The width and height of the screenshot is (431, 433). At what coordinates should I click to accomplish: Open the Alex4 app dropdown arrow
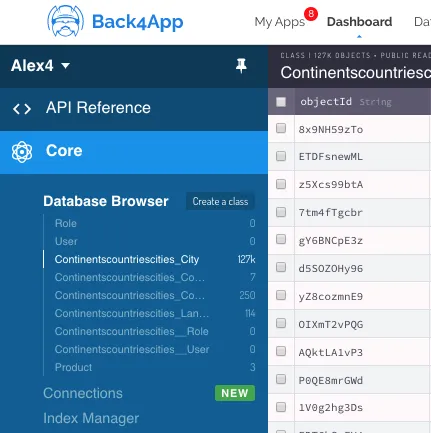point(66,65)
